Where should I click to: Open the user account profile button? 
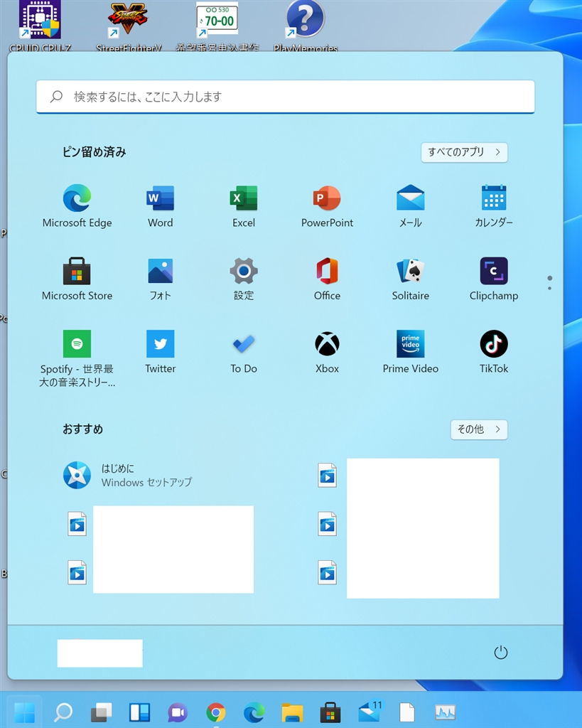99,653
